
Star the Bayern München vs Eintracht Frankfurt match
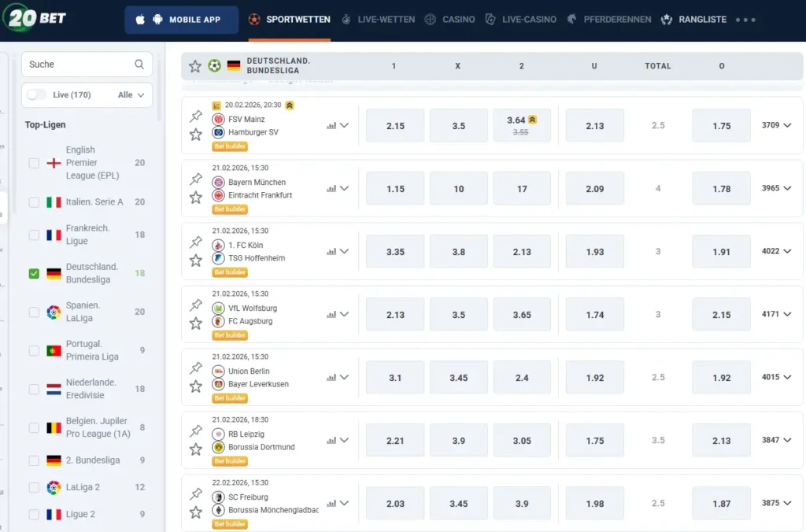click(196, 198)
